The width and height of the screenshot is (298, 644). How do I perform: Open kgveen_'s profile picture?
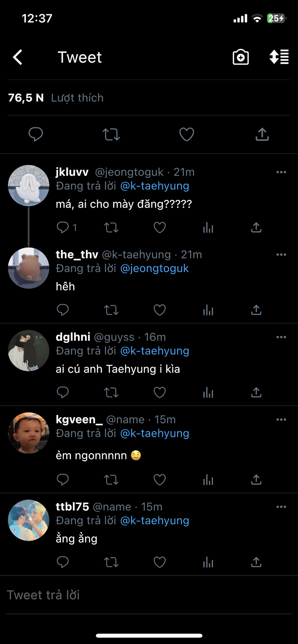(x=29, y=433)
